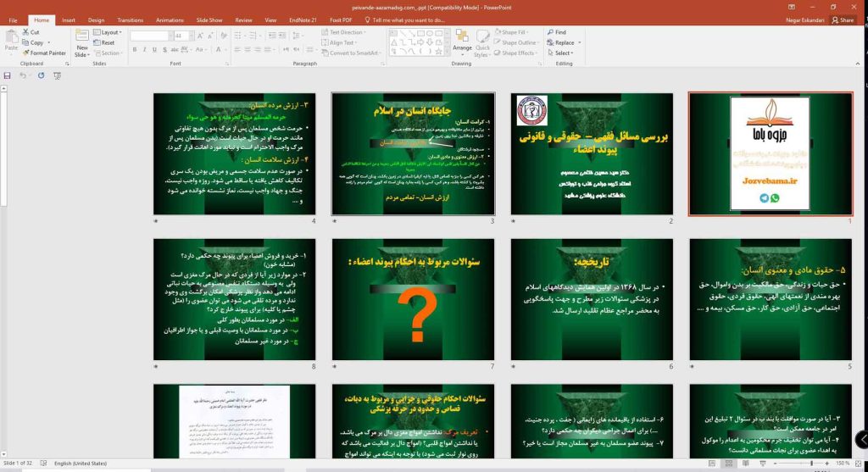Viewport: 868px width, 472px height.
Task: Select slide 7 thumbnail with orange question mark
Action: 414,299
